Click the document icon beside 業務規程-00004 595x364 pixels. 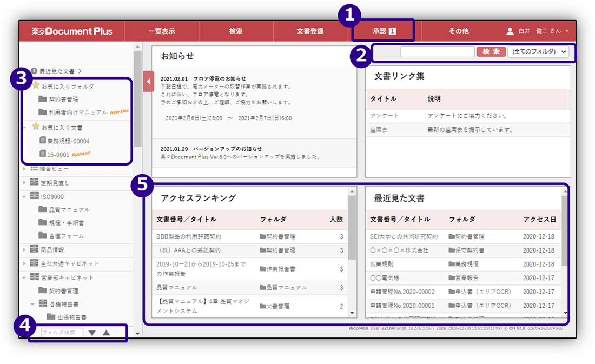coord(43,141)
